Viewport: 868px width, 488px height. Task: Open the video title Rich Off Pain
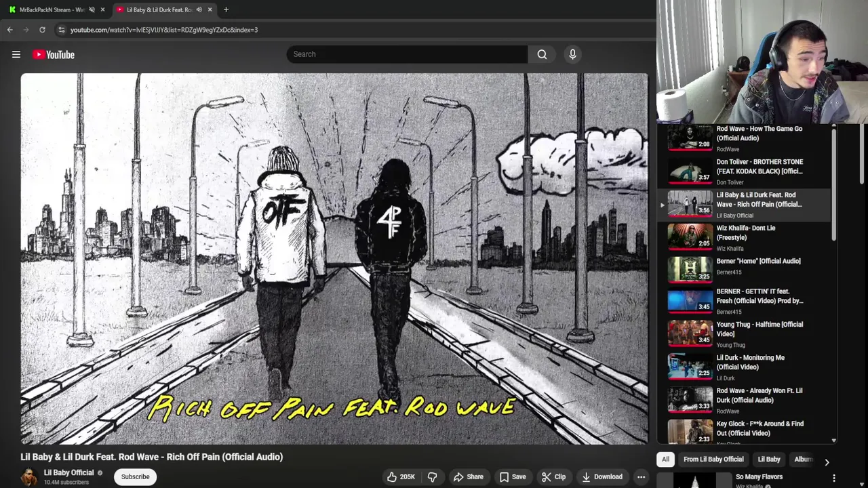[151, 457]
